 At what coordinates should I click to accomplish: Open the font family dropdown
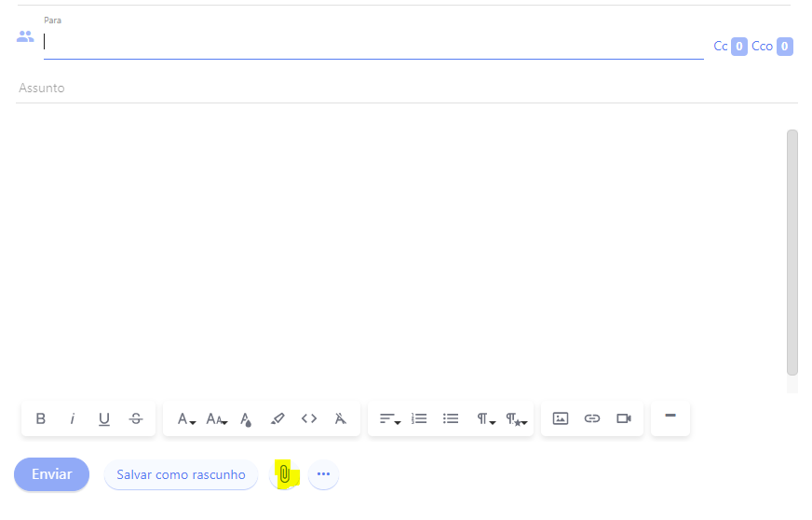pyautogui.click(x=186, y=419)
